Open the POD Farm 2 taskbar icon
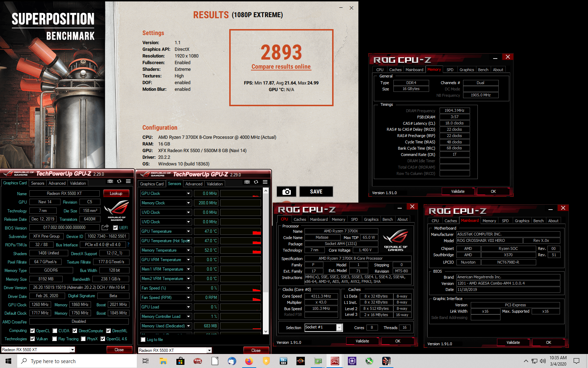Image resolution: width=588 pixels, height=368 pixels. coord(198,361)
